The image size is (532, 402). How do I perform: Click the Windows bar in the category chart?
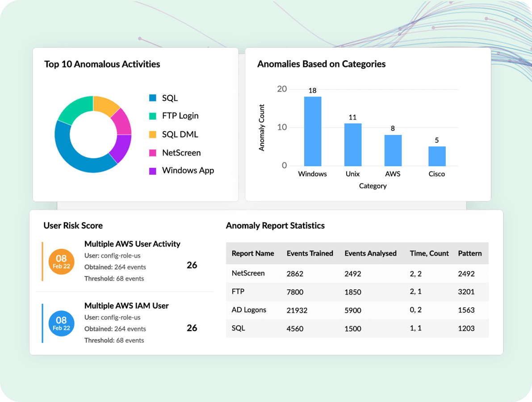313,130
